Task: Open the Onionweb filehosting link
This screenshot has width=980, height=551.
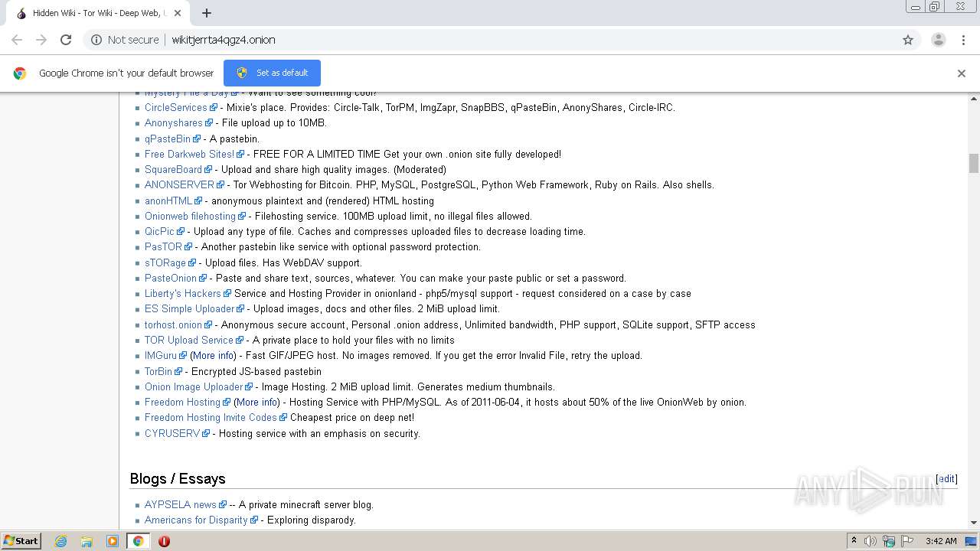Action: click(x=190, y=217)
